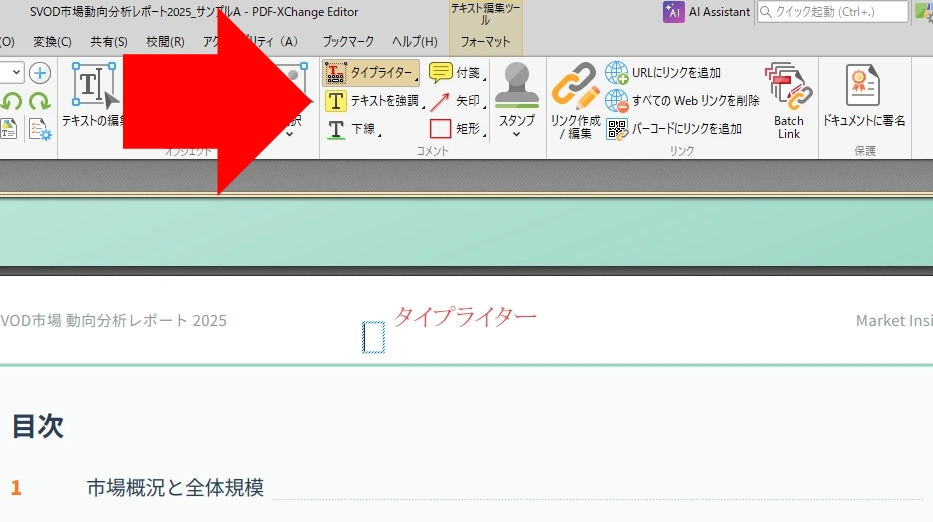Select the テキストを強調 highlight tool

[x=372, y=101]
